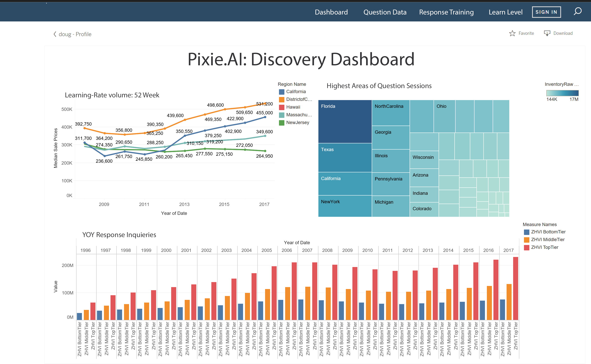Screen dimensions: 591x364
Task: Go to Response Training page
Action: [446, 12]
